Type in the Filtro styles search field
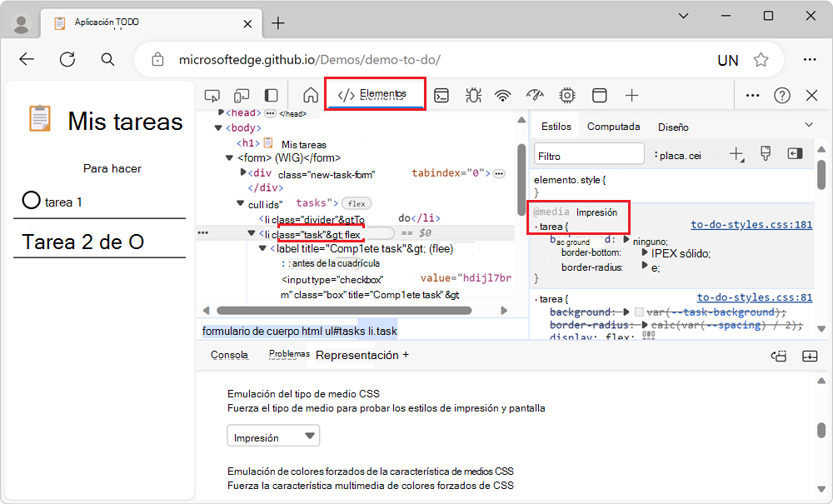833x504 pixels. pos(588,153)
